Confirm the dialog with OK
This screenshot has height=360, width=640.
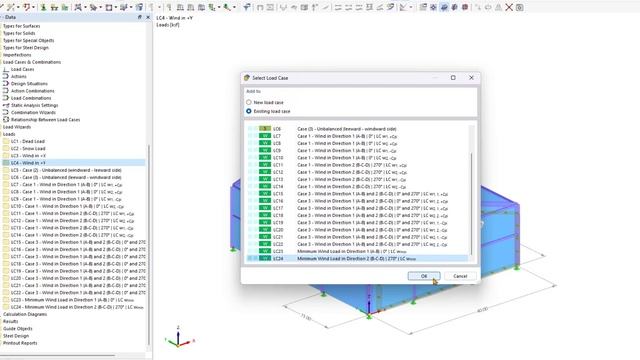tap(424, 276)
